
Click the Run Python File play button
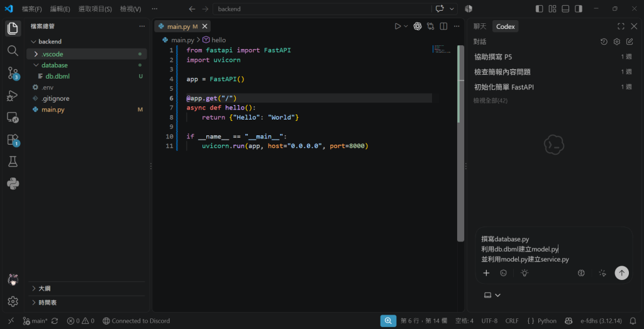pos(397,26)
